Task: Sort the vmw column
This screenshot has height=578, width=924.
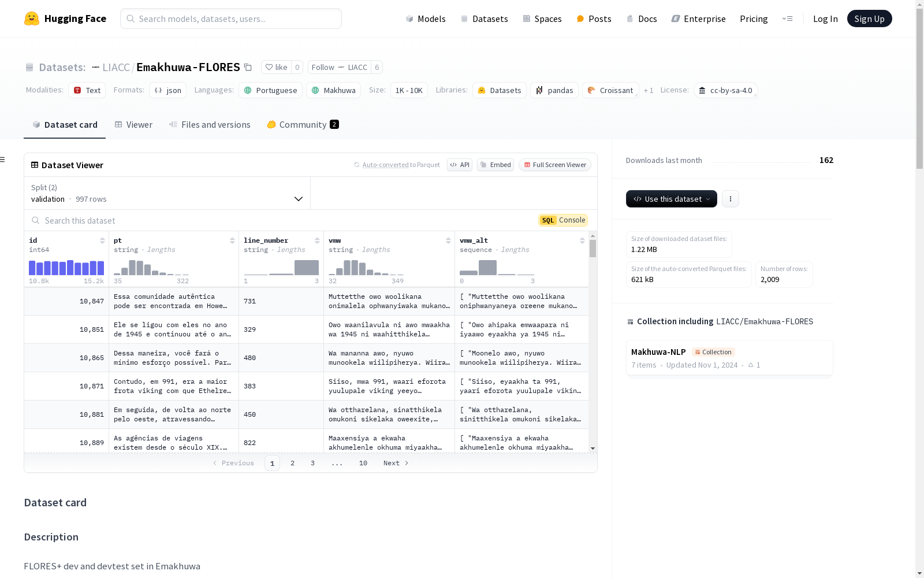Action: point(448,240)
